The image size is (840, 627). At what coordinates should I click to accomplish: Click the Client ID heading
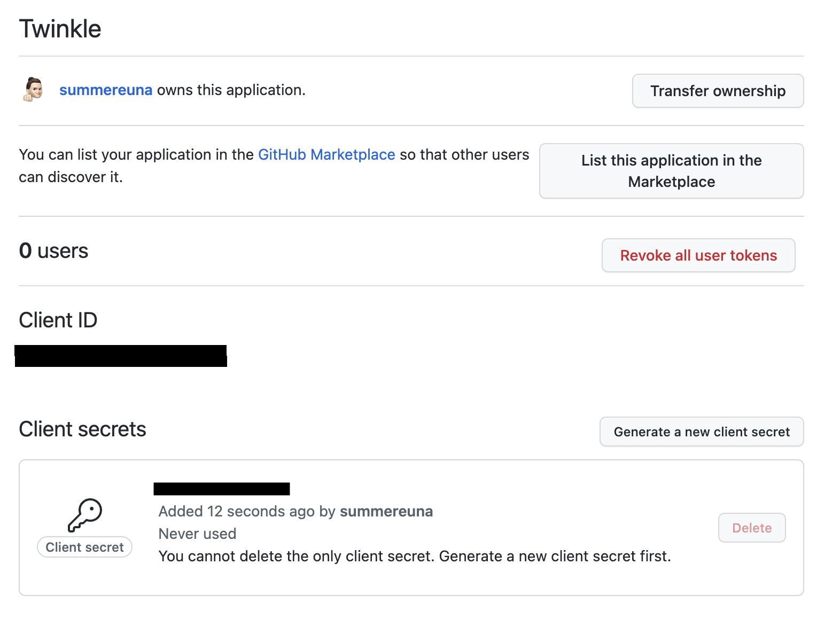point(58,320)
